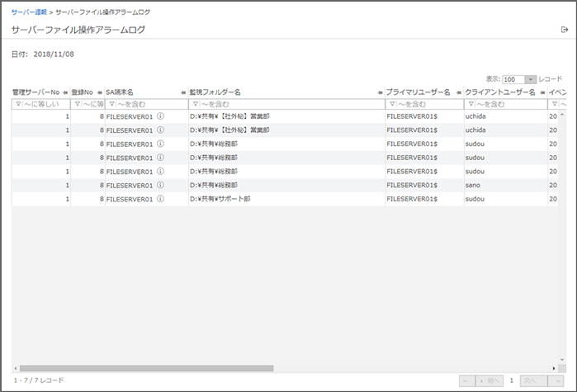
Task: Sort by 登録No column header
Action: 82,92
